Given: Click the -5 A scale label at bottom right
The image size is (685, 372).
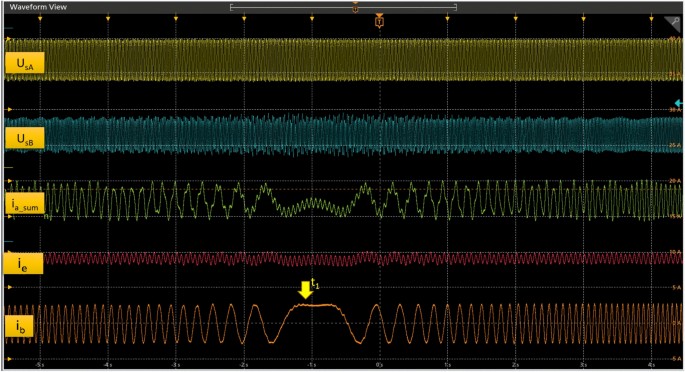Looking at the screenshot, I should tap(676, 359).
